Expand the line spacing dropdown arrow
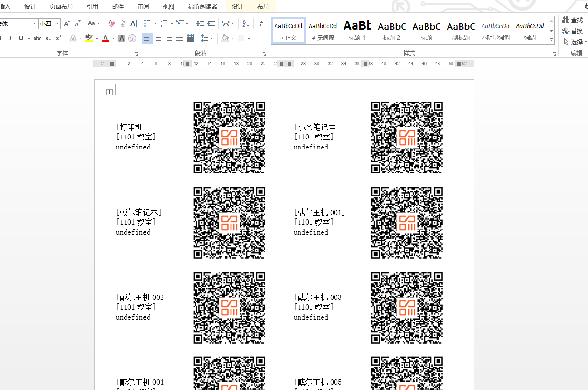This screenshot has height=390, width=588. [x=212, y=38]
